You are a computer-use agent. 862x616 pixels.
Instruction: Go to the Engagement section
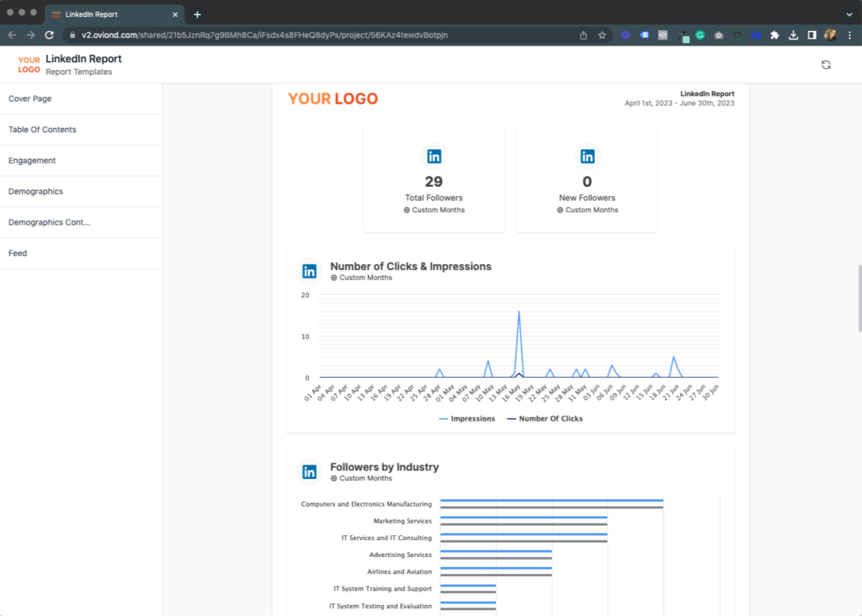(x=81, y=161)
